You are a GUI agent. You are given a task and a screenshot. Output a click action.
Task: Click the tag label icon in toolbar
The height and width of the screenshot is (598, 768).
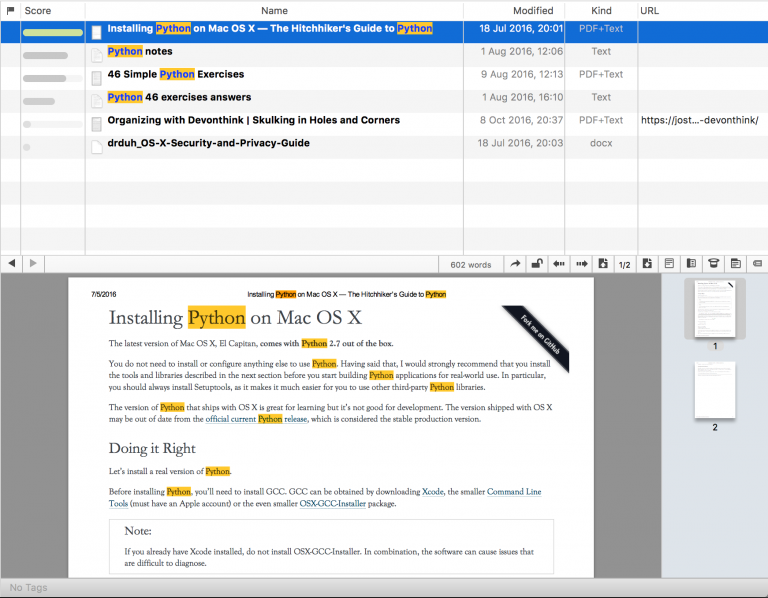[757, 264]
